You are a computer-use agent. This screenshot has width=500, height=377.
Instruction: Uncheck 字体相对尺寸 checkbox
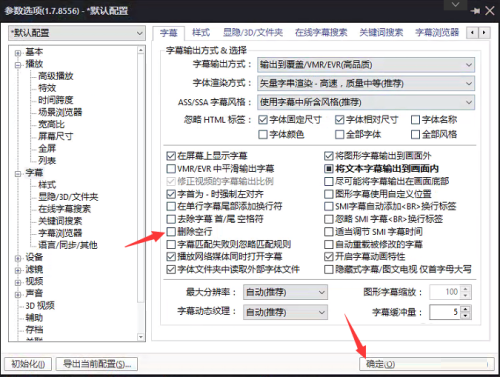[x=339, y=120]
